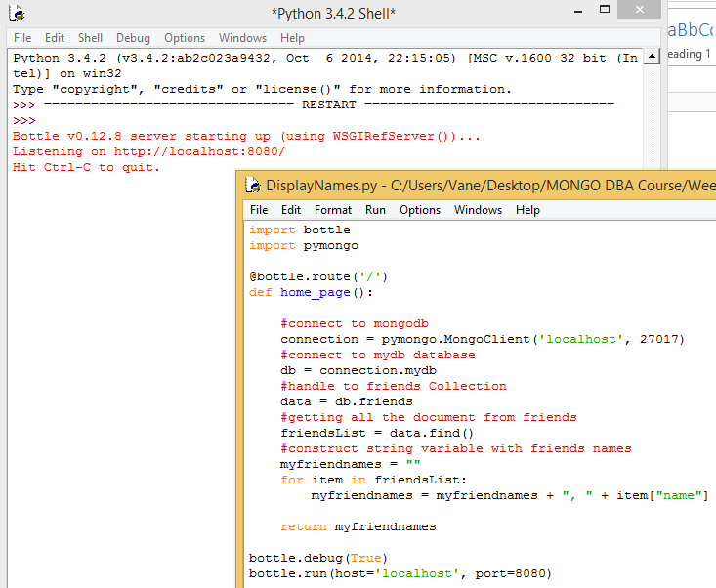Click the http://localhost:8080/ text in shell

(x=199, y=151)
